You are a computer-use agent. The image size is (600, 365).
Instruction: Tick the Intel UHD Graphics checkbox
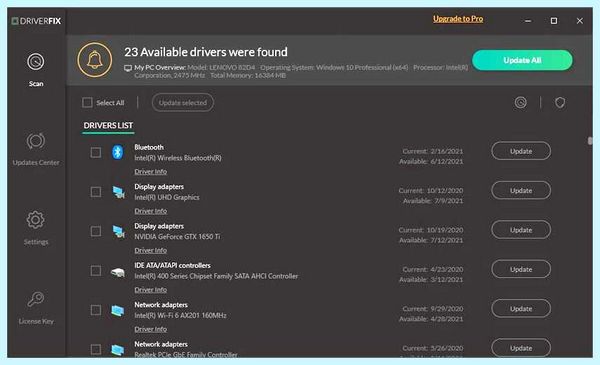click(x=96, y=192)
